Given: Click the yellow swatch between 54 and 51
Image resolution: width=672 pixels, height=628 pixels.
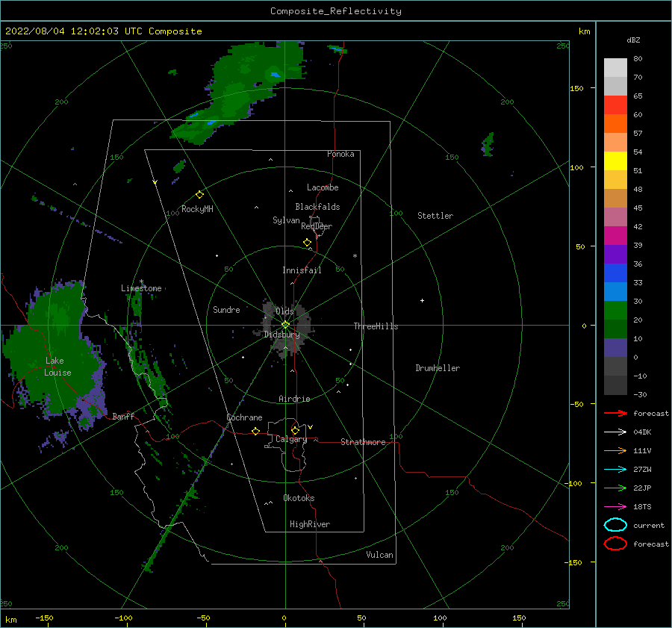Looking at the screenshot, I should tap(615, 161).
